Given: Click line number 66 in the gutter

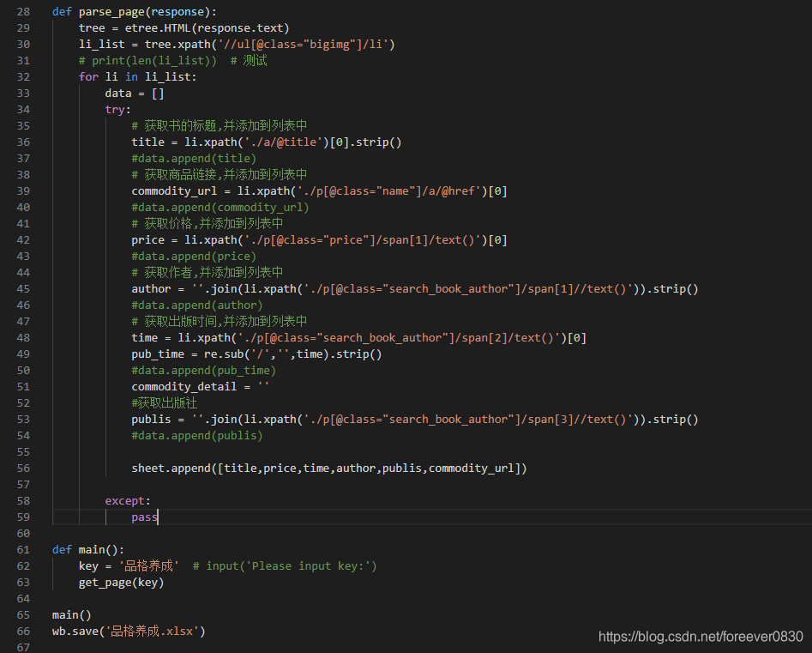Looking at the screenshot, I should [23, 632].
